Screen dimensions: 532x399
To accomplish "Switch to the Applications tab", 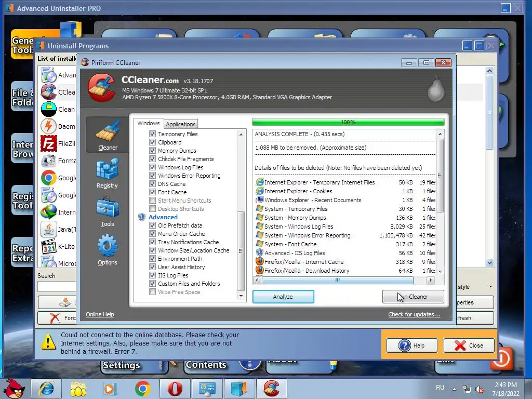I will (x=181, y=124).
